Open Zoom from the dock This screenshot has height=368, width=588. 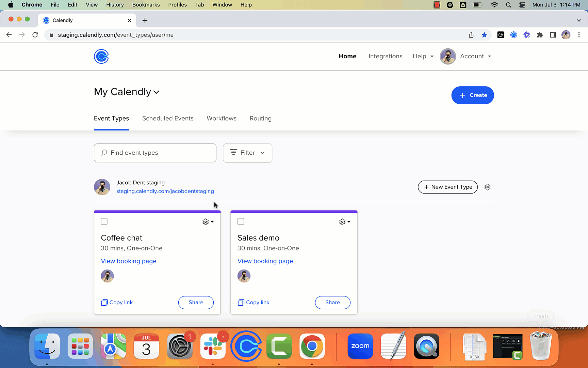[360, 347]
